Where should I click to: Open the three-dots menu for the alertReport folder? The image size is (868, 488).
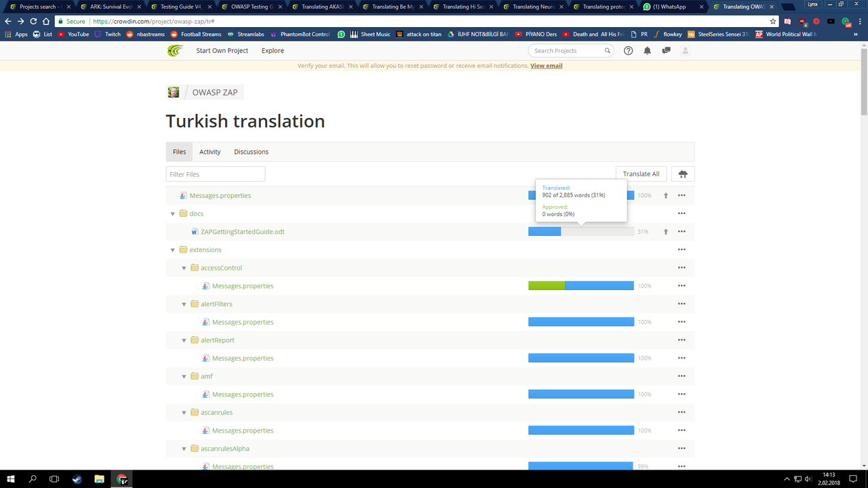tap(682, 340)
